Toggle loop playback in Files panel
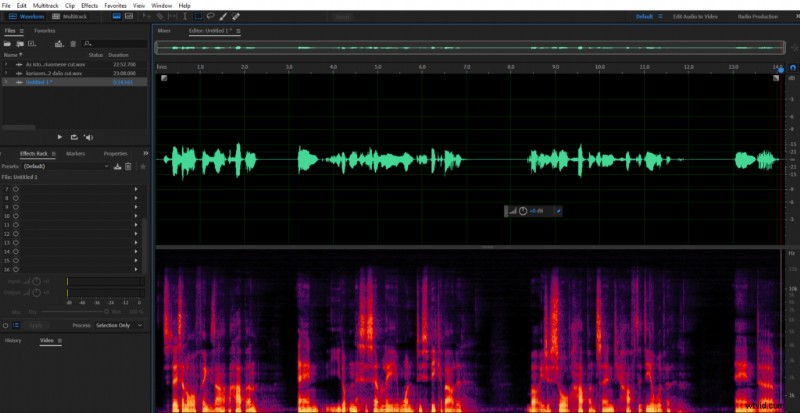This screenshot has height=413, width=800. [x=74, y=137]
